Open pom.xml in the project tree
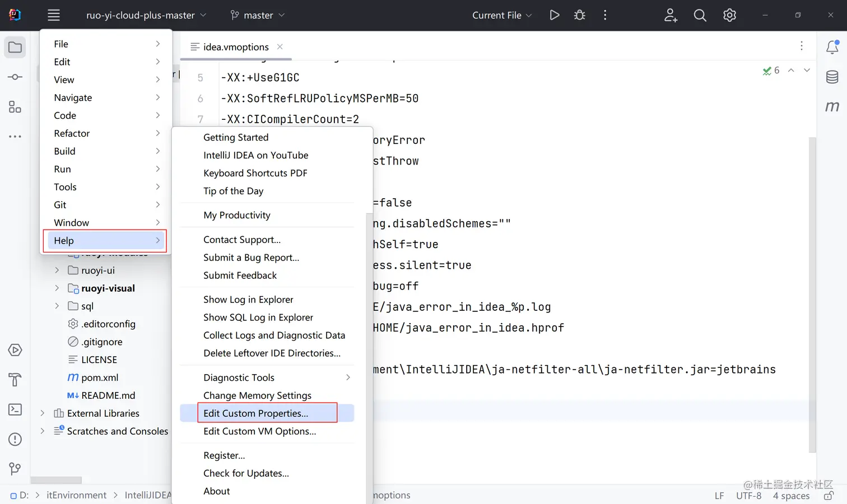847x504 pixels. [x=99, y=377]
